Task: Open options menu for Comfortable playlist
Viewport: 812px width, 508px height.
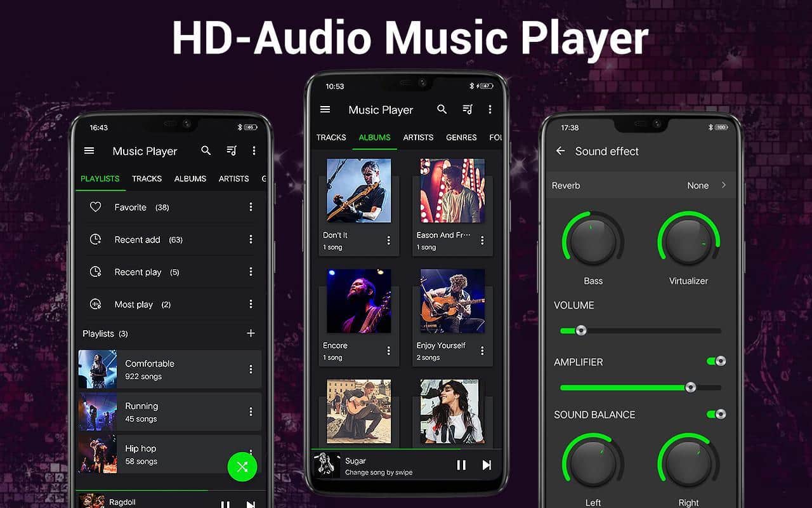Action: pos(251,369)
